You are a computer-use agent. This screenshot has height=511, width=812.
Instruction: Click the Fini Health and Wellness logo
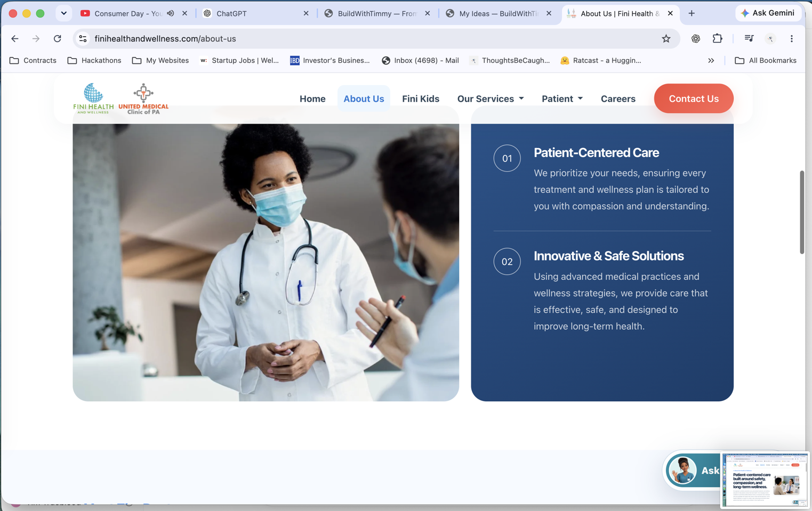pos(93,98)
